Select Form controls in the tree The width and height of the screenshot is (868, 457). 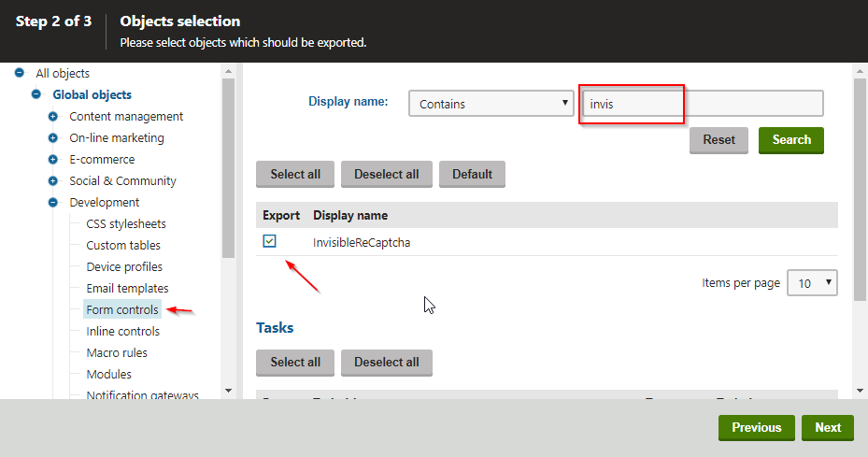point(121,309)
